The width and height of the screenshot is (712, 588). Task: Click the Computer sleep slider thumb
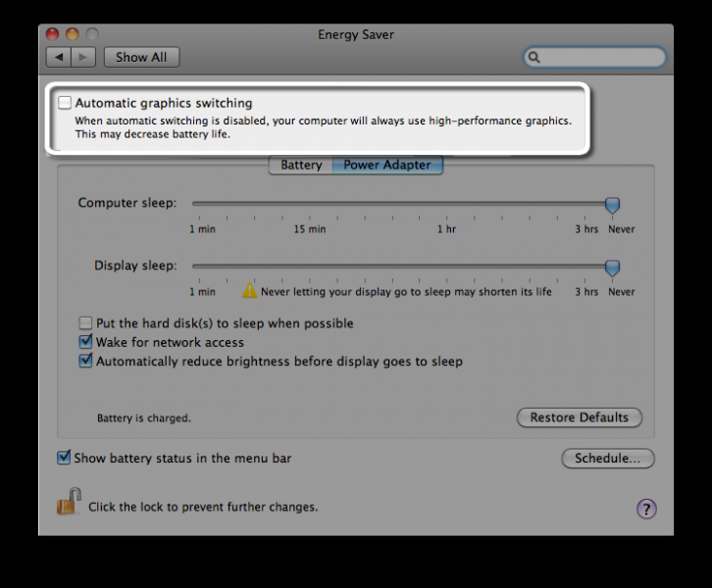612,205
